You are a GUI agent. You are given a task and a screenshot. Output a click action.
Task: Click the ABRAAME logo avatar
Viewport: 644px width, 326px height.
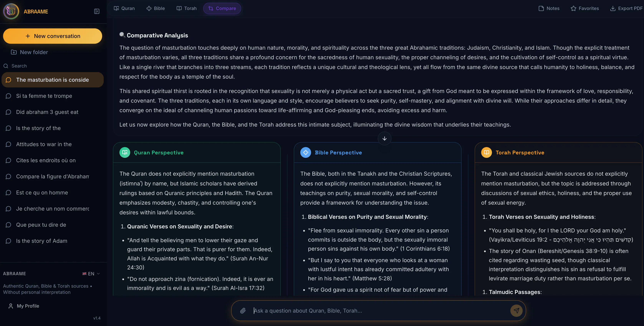point(11,11)
